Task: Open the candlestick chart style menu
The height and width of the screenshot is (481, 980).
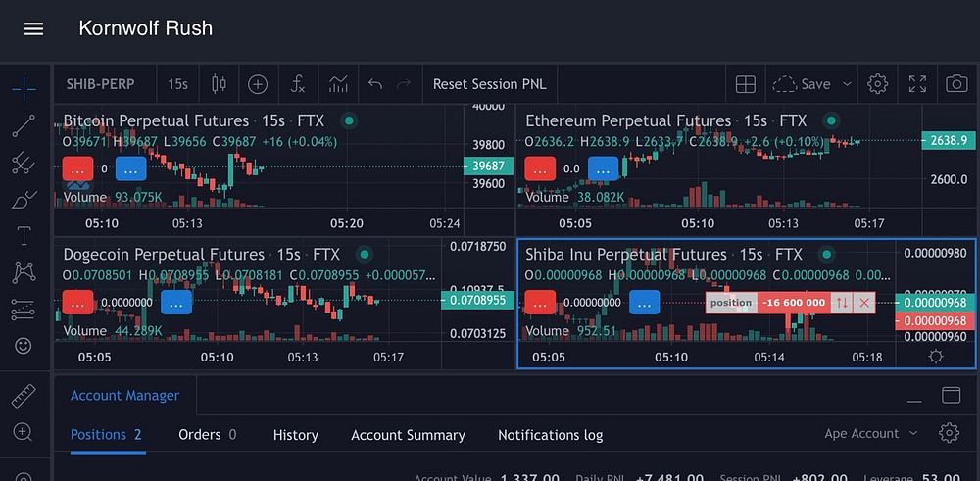Action: click(x=219, y=83)
